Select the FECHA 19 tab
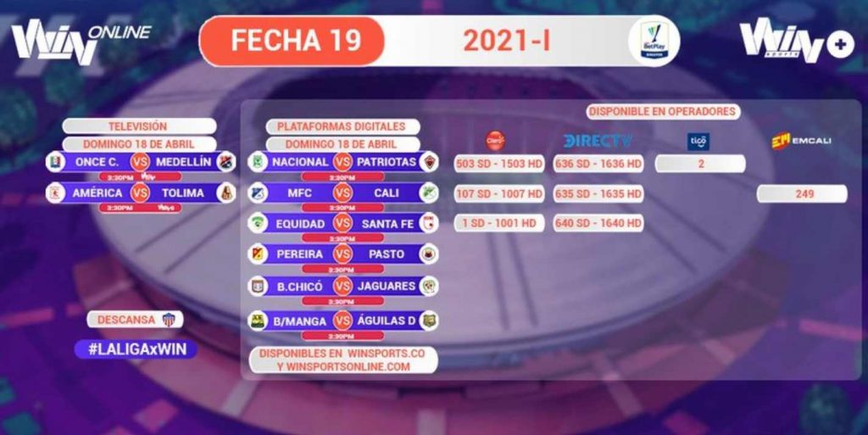The width and height of the screenshot is (868, 435). pos(292,41)
